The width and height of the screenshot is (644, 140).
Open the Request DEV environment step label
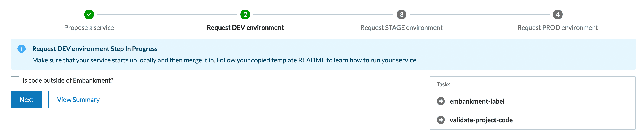click(x=245, y=28)
